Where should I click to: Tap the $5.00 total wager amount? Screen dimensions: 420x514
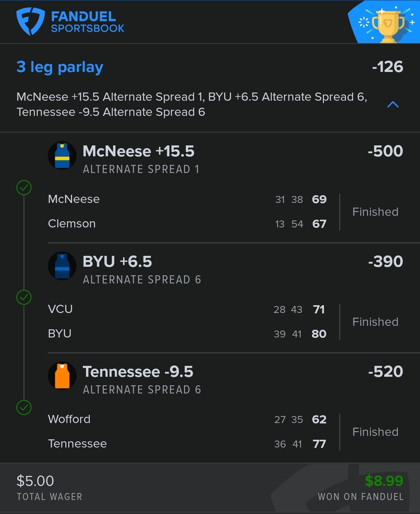point(35,481)
